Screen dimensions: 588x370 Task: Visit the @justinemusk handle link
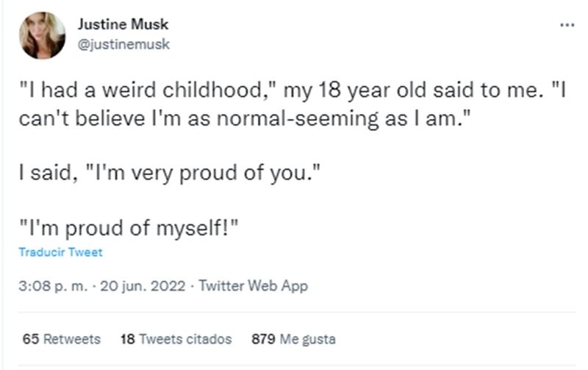pos(123,44)
